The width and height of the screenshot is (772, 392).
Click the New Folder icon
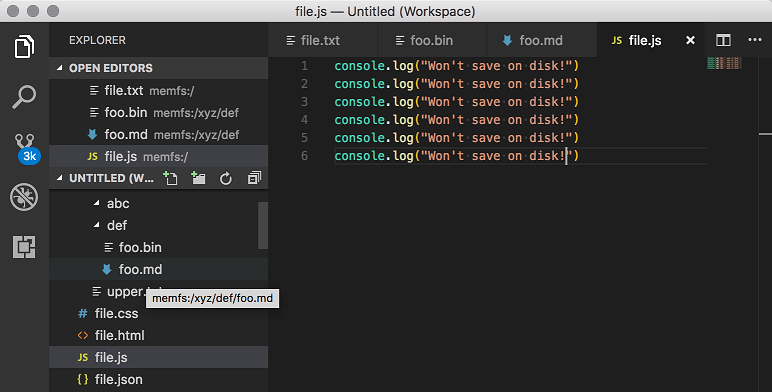coord(198,178)
